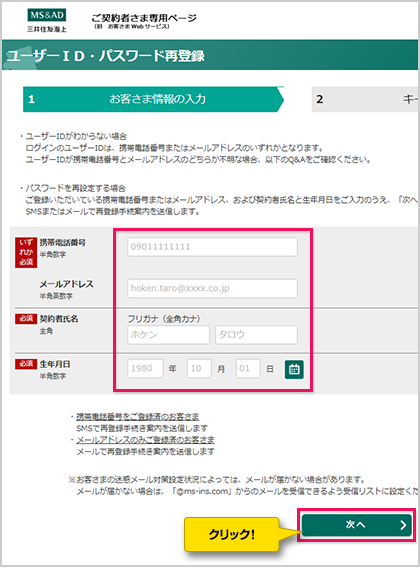Screen dimensions: 420x568
Task: Select the step 2 tab
Action: click(365, 99)
